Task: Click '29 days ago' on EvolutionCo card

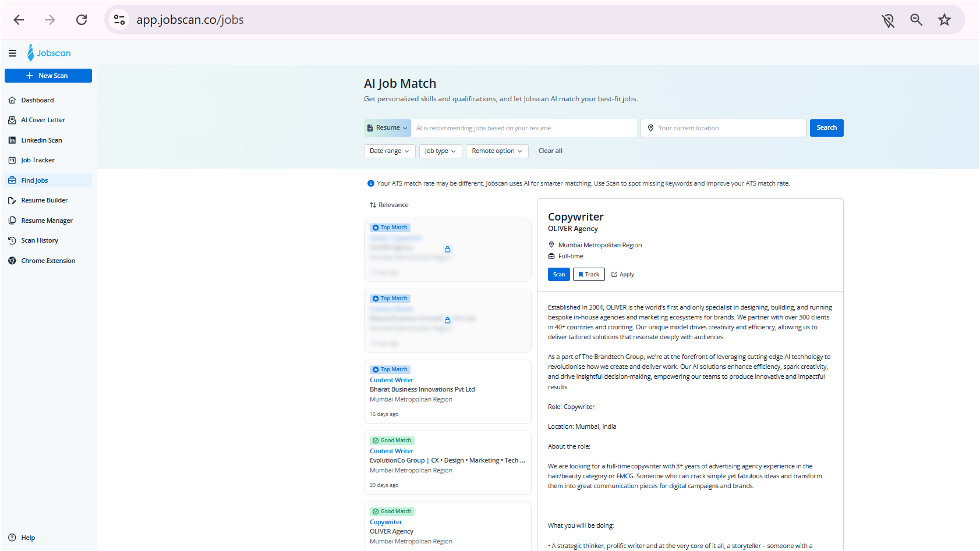Action: tap(384, 485)
